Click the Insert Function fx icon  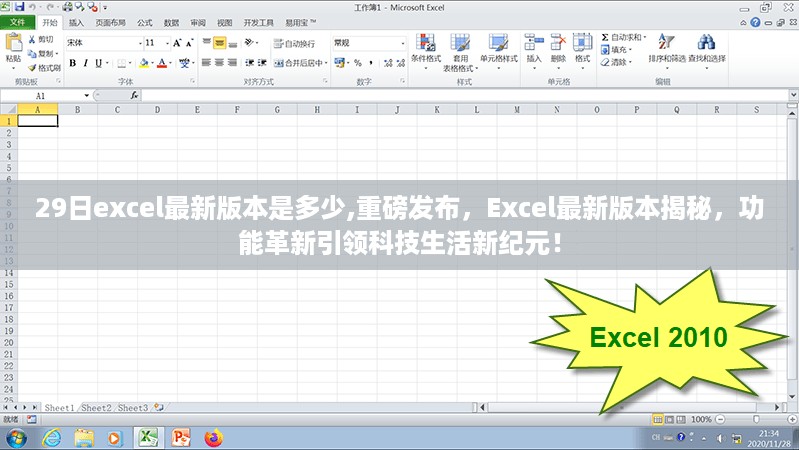pyautogui.click(x=135, y=95)
